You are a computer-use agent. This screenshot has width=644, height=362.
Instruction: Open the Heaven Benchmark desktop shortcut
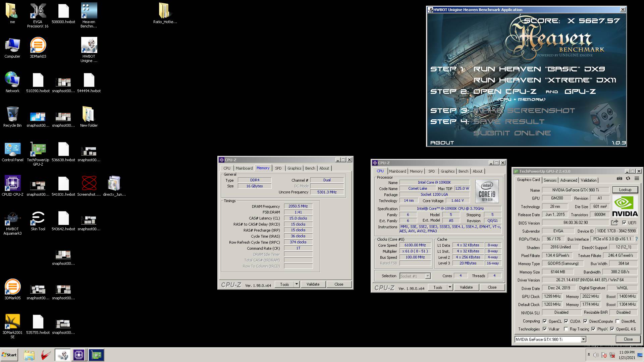coord(89,15)
